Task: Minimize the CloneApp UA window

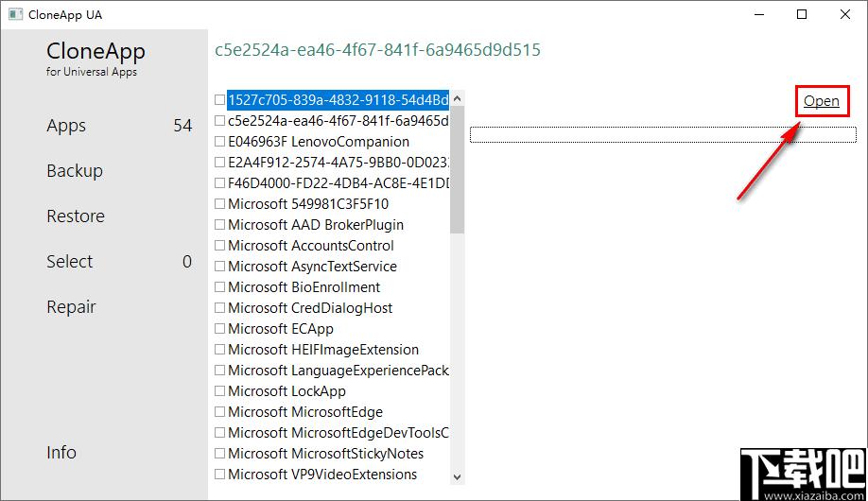Action: point(759,14)
